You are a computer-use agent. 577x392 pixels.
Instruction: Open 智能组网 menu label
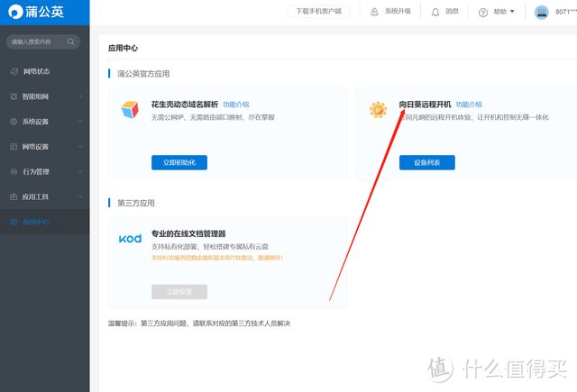coord(35,96)
